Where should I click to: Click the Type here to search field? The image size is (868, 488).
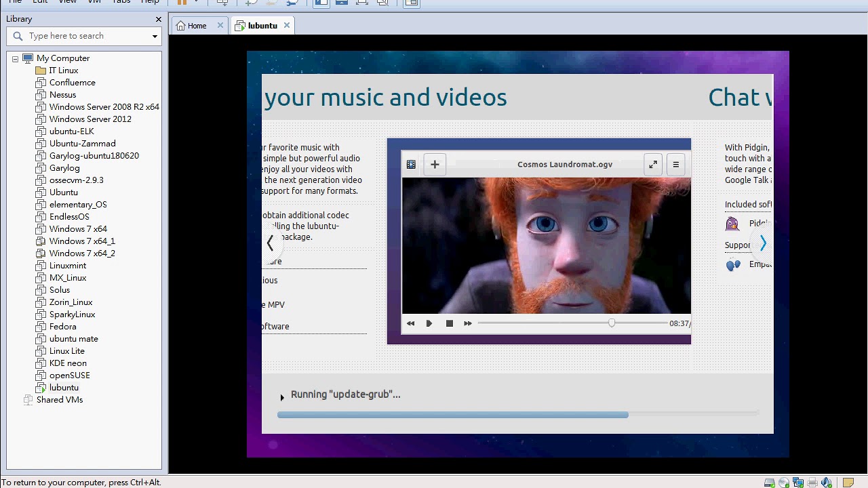pyautogui.click(x=85, y=36)
